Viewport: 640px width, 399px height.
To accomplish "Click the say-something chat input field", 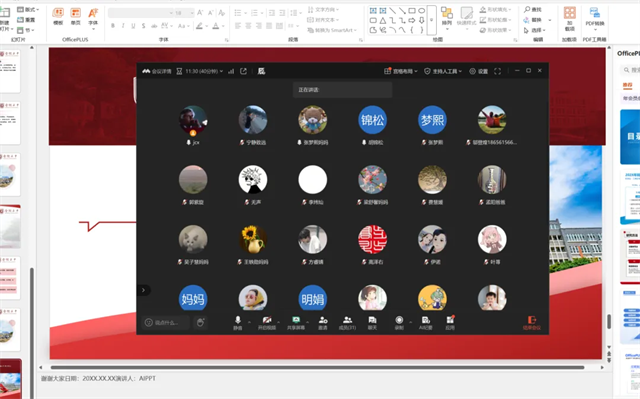I will tap(166, 323).
